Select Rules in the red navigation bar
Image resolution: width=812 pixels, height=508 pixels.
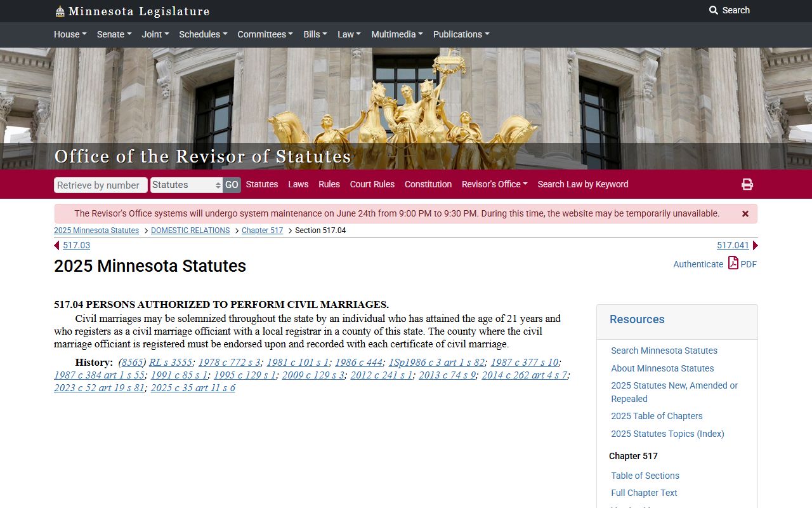[x=329, y=184]
